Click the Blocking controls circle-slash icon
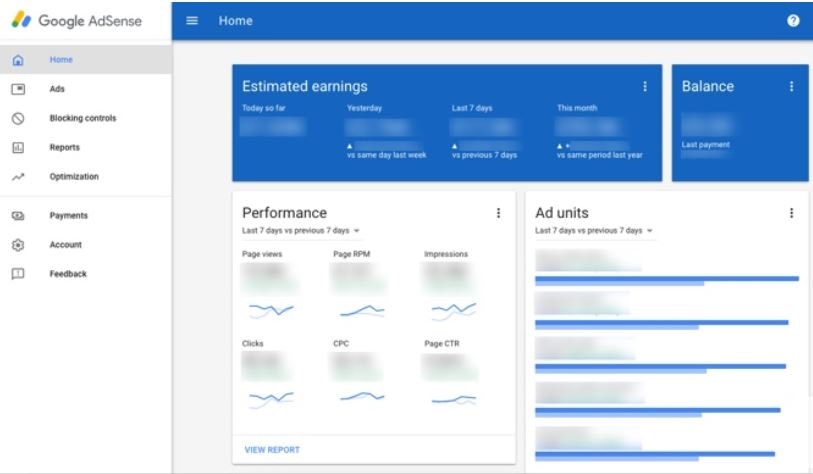Viewport: 813px width, 474px height. click(18, 118)
